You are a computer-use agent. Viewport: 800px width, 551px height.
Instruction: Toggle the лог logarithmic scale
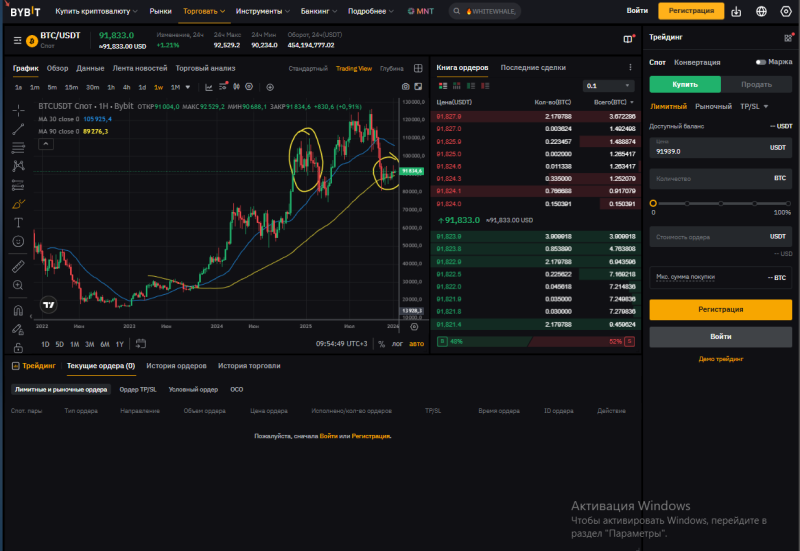point(398,344)
